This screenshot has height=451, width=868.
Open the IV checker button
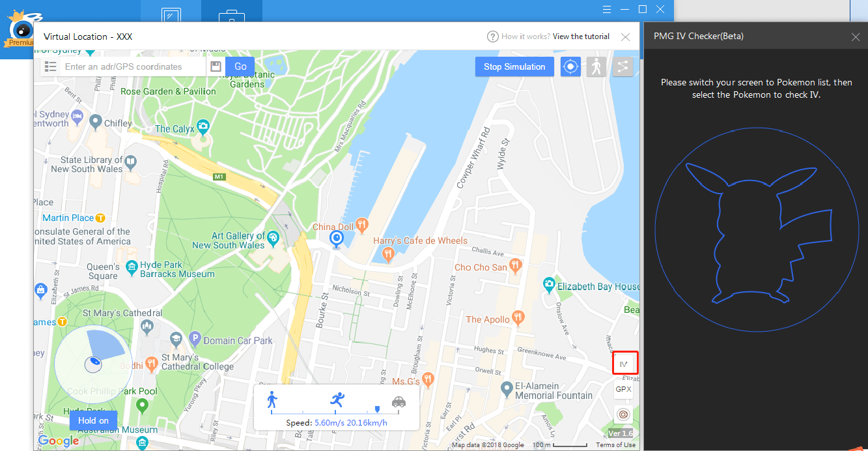coord(624,364)
